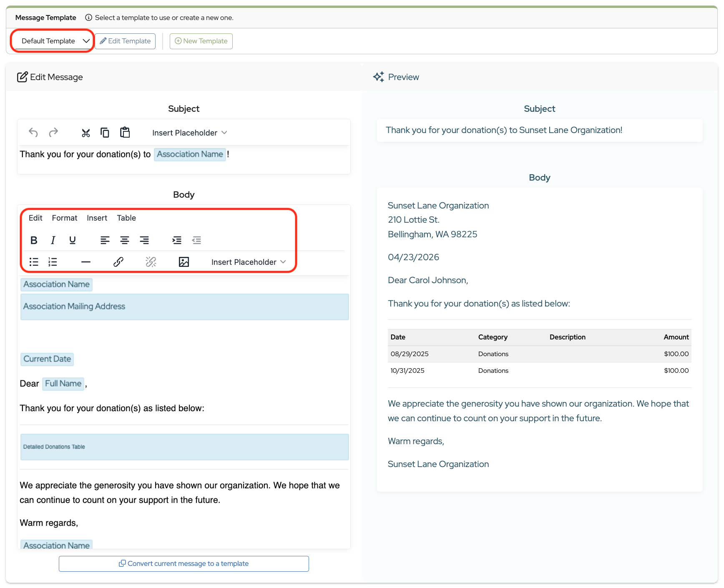Image resolution: width=724 pixels, height=588 pixels.
Task: Insert a horizontal line in Body
Action: [86, 262]
